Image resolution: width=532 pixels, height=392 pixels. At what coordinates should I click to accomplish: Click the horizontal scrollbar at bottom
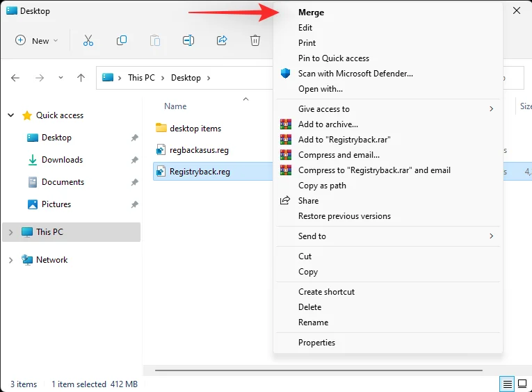pos(313,370)
